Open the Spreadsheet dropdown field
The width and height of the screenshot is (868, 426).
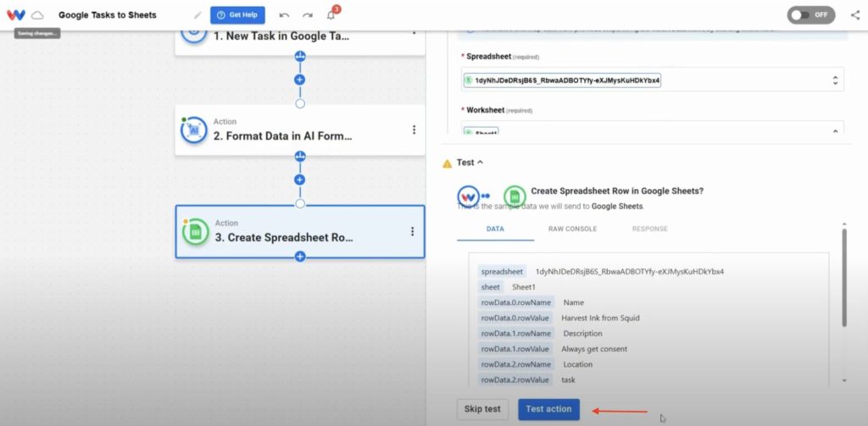(x=653, y=80)
